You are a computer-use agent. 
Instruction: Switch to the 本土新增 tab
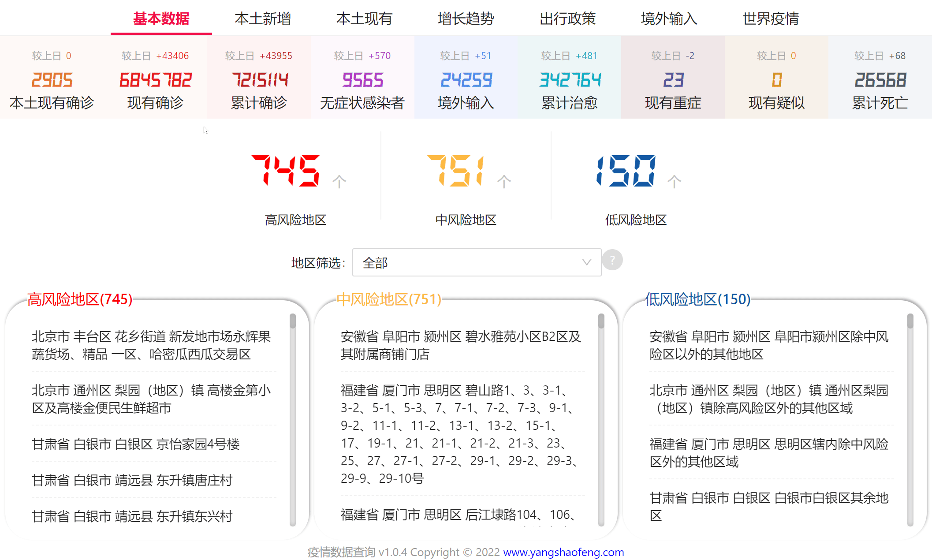click(263, 19)
